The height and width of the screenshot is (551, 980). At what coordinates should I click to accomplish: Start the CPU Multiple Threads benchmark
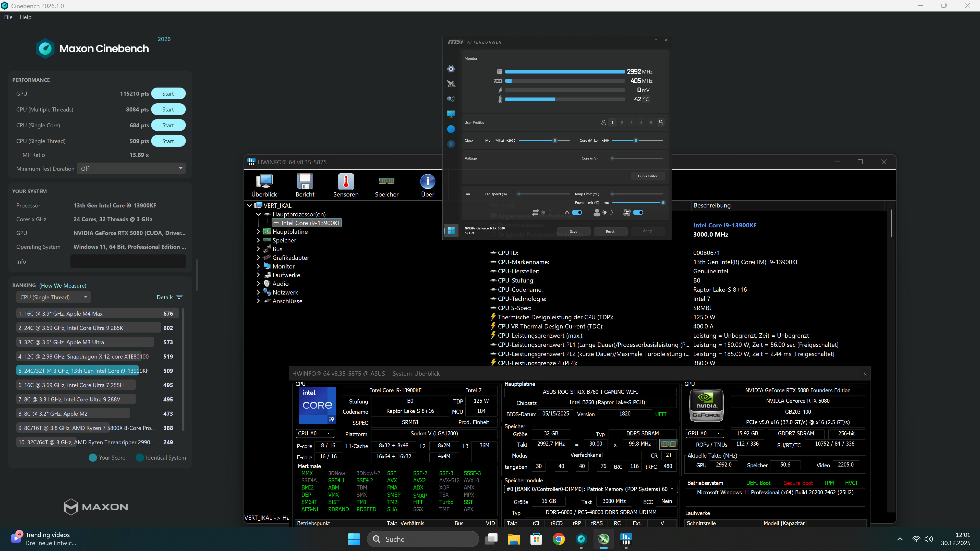tap(168, 109)
